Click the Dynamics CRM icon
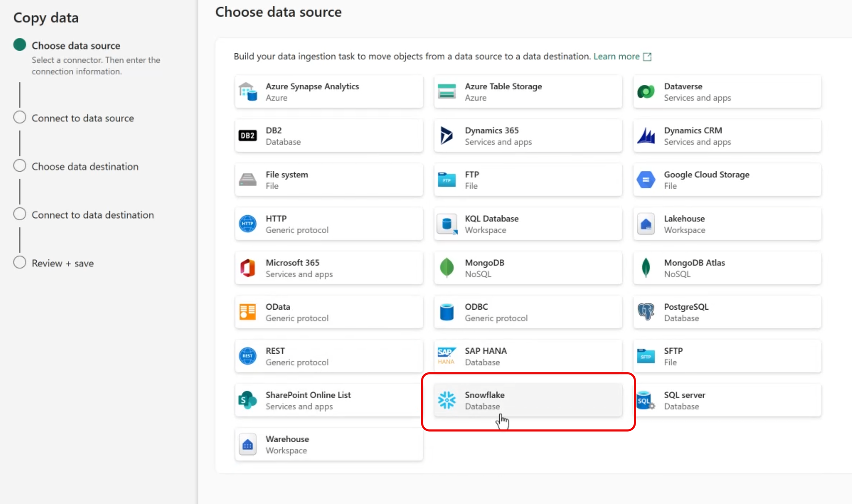The height and width of the screenshot is (504, 852). tap(646, 136)
